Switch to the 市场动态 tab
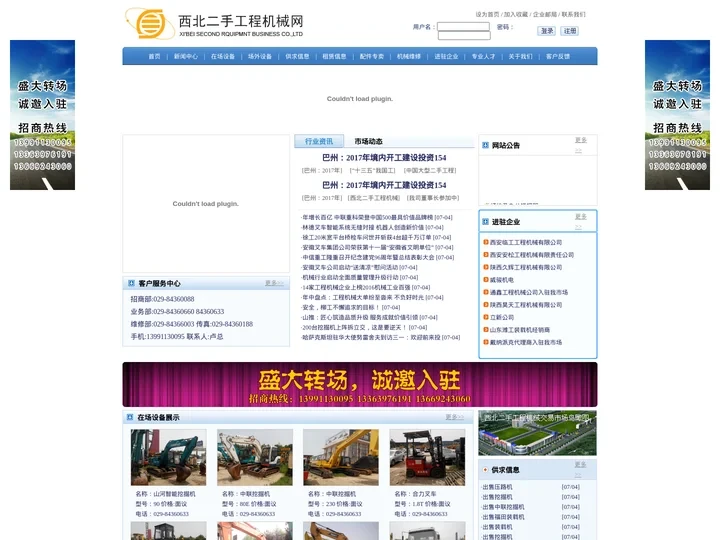Viewport: 720px width, 540px height. coord(368,142)
